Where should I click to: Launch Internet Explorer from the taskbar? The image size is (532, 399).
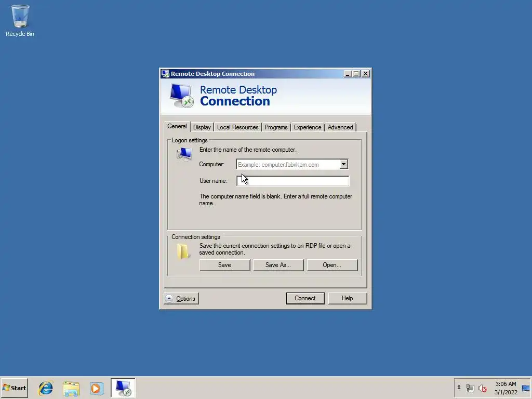(46, 388)
